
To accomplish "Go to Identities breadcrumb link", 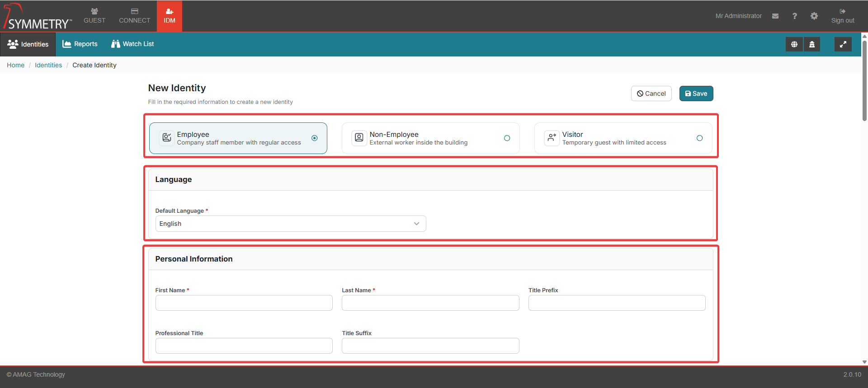I will click(48, 65).
